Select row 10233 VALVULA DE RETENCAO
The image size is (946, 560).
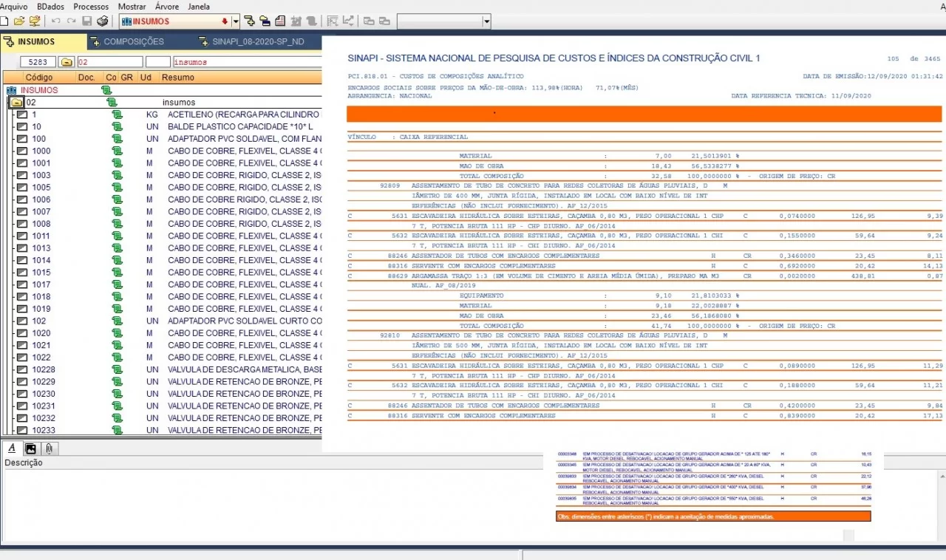tap(169, 430)
